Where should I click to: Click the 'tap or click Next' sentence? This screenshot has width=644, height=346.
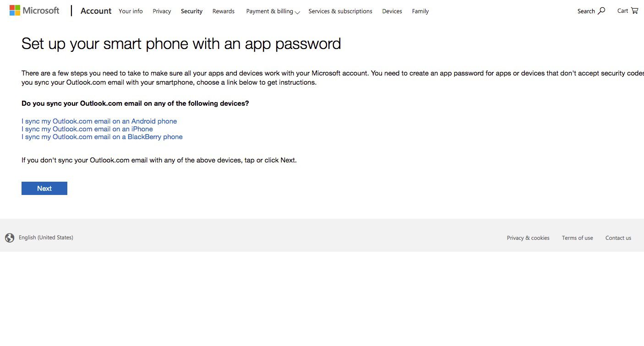coord(159,160)
